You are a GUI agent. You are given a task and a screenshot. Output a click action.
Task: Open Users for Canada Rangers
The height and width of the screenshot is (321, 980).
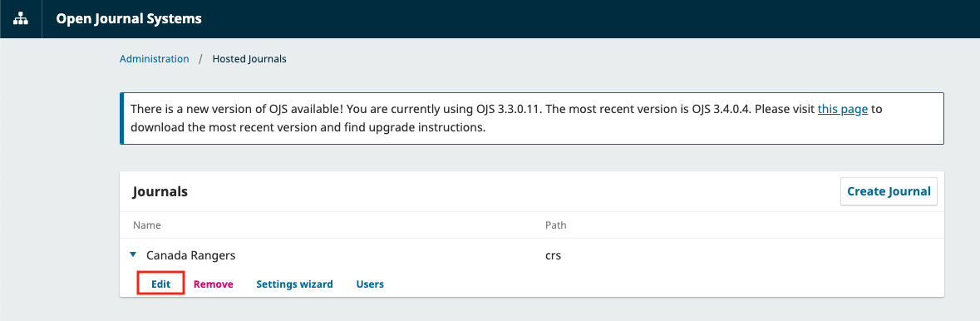[x=370, y=284]
